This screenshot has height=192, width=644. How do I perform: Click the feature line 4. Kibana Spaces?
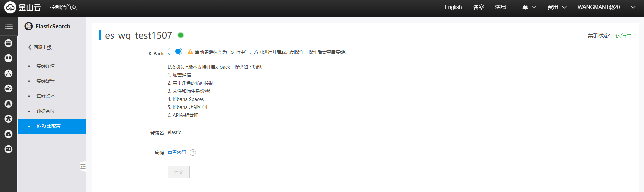(x=186, y=99)
